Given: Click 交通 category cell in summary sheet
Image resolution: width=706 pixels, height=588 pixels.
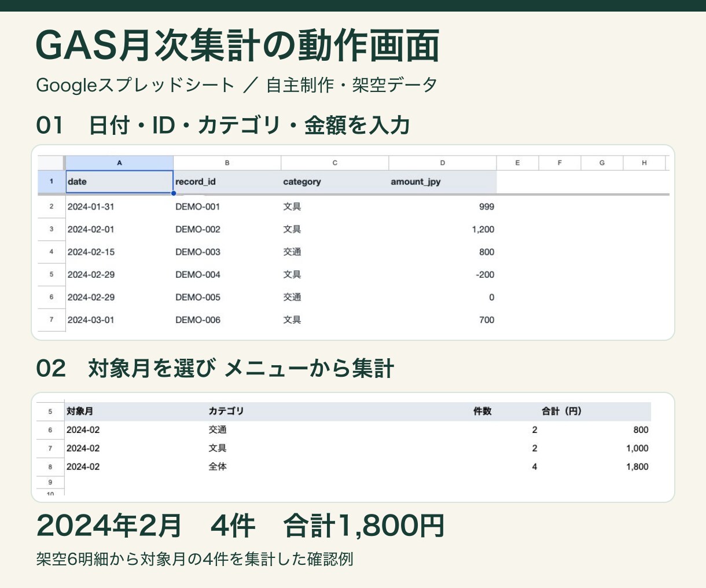Looking at the screenshot, I should (x=339, y=430).
